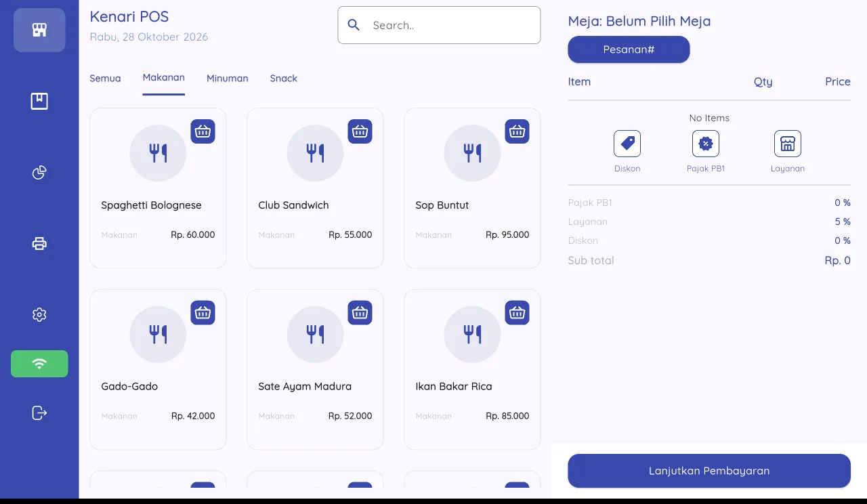The height and width of the screenshot is (504, 867).
Task: Add Ikan Bakar Rica to basket
Action: (x=517, y=312)
